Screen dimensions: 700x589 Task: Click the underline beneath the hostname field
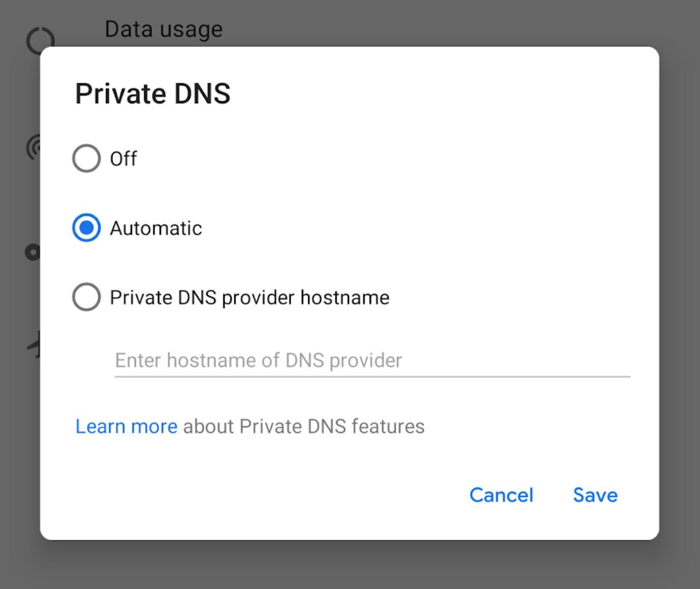click(x=372, y=376)
